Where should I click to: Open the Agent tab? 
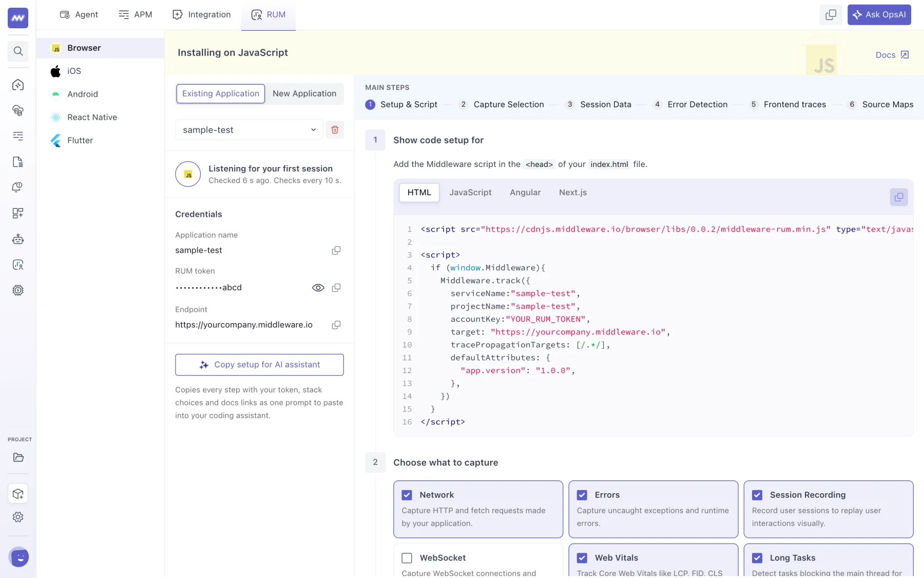click(x=79, y=14)
